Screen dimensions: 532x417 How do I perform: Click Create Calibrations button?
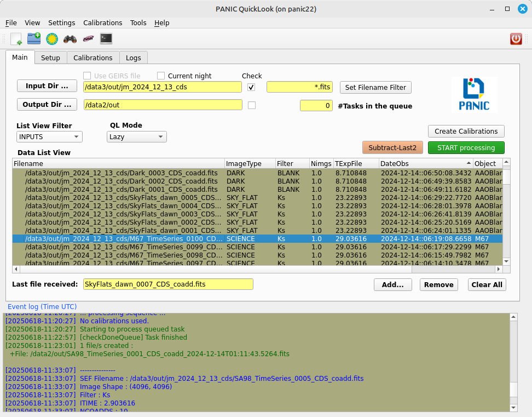(x=466, y=131)
